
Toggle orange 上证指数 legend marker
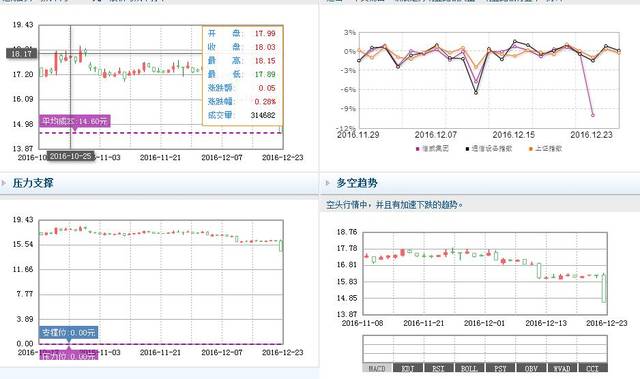(x=531, y=149)
